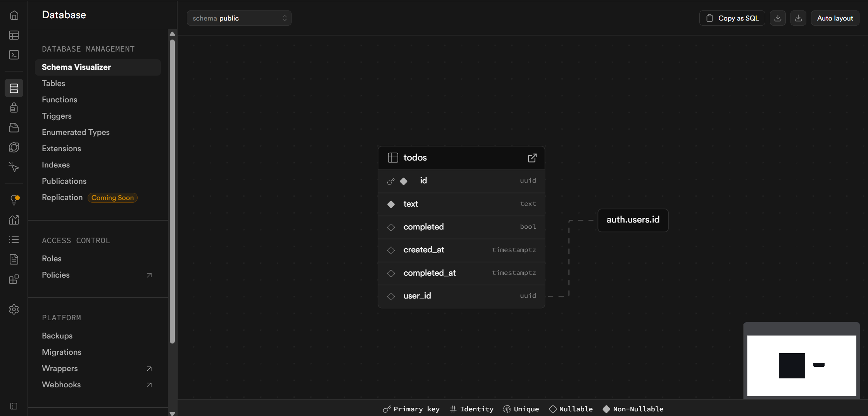The width and height of the screenshot is (868, 416).
Task: Open Project Settings gear icon
Action: tap(14, 309)
